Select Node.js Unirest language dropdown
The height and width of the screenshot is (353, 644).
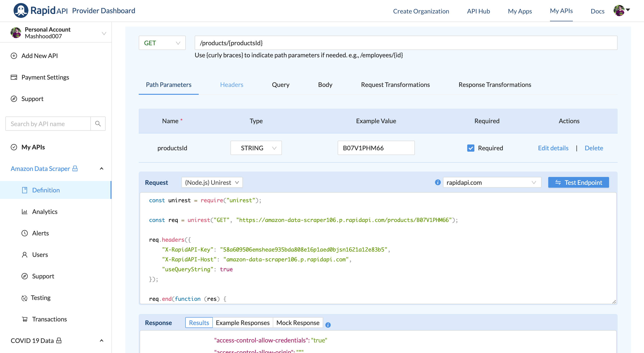tap(211, 182)
